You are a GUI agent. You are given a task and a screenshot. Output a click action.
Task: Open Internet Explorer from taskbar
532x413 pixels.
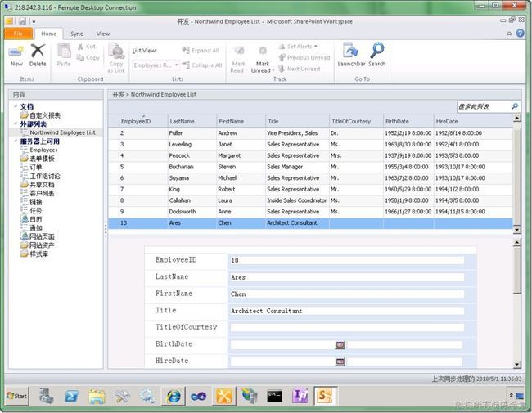point(174,396)
